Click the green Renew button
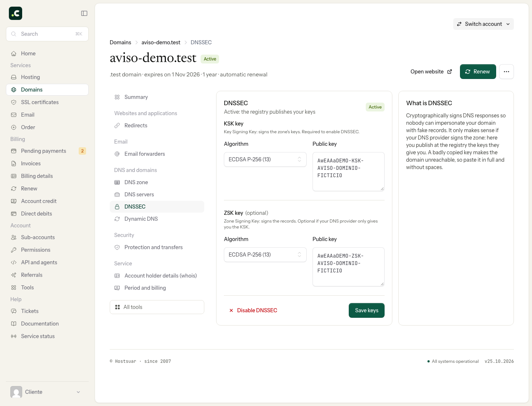 pos(478,72)
